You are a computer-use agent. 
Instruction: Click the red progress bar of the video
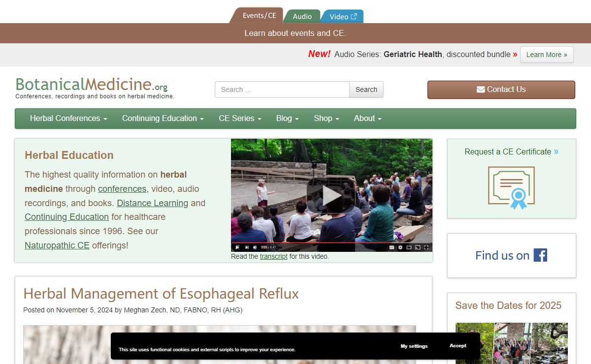coord(331,243)
